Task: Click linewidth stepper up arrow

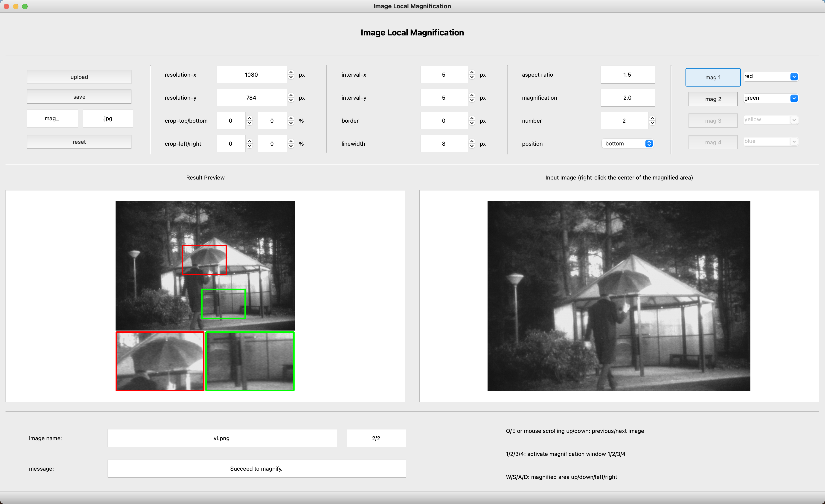Action: (472, 141)
